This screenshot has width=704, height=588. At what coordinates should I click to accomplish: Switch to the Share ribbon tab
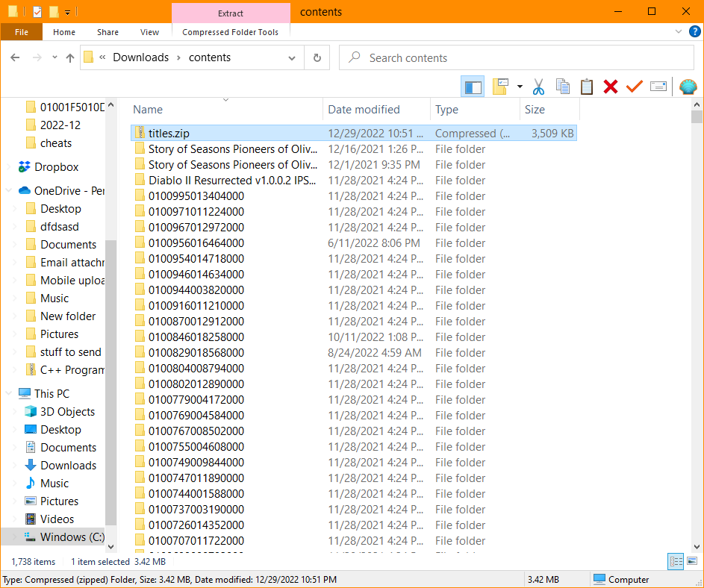click(x=108, y=32)
